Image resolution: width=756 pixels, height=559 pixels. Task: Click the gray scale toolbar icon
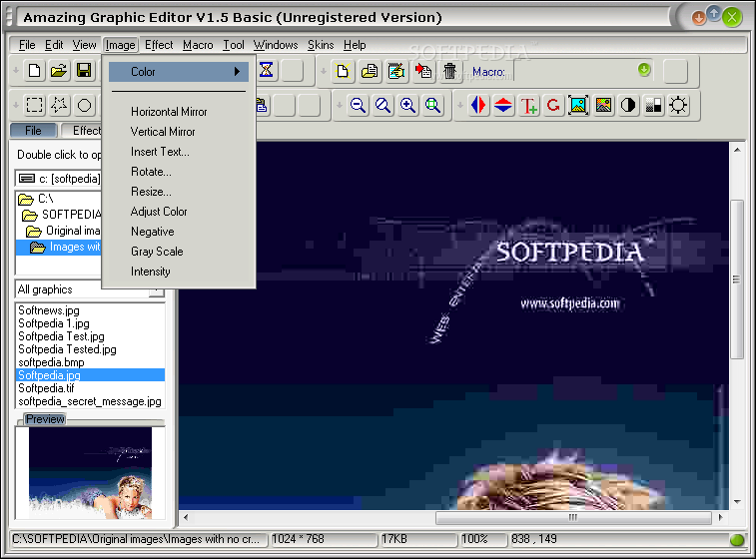click(653, 105)
